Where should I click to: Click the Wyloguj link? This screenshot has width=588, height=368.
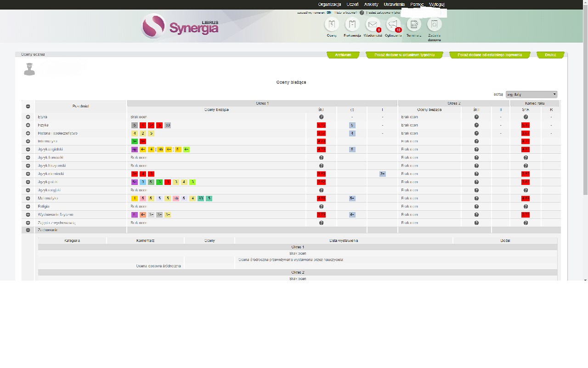tap(436, 4)
